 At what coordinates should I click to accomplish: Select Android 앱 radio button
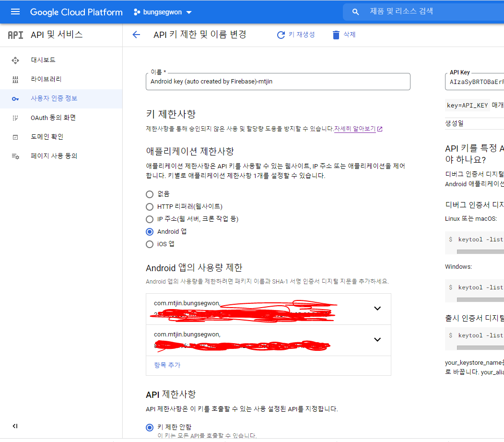[150, 232]
